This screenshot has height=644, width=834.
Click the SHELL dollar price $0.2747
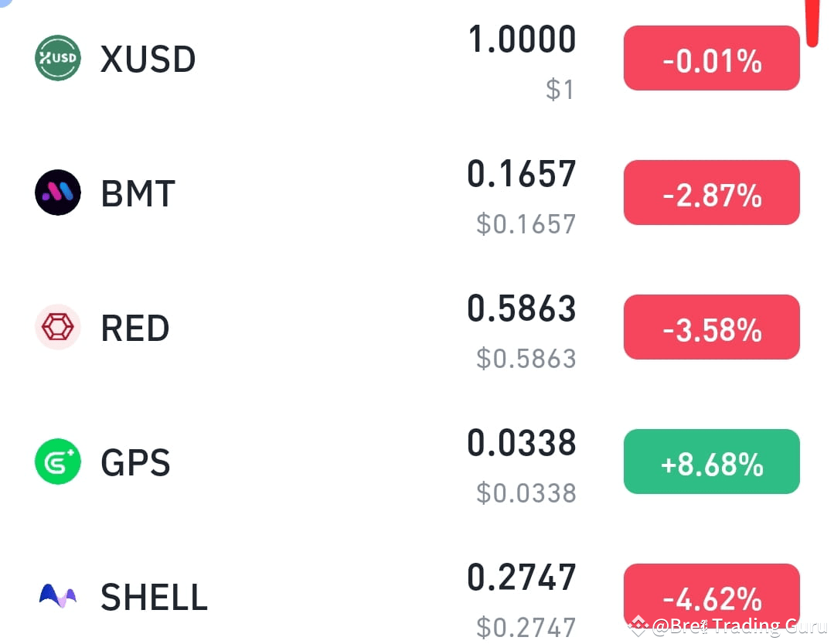pos(524,627)
